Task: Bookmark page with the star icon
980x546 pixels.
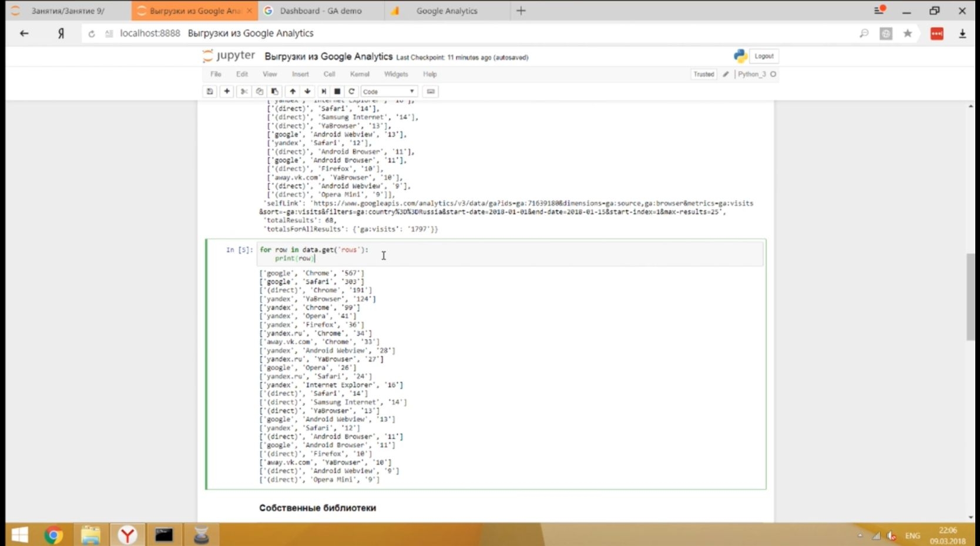Action: pos(908,34)
